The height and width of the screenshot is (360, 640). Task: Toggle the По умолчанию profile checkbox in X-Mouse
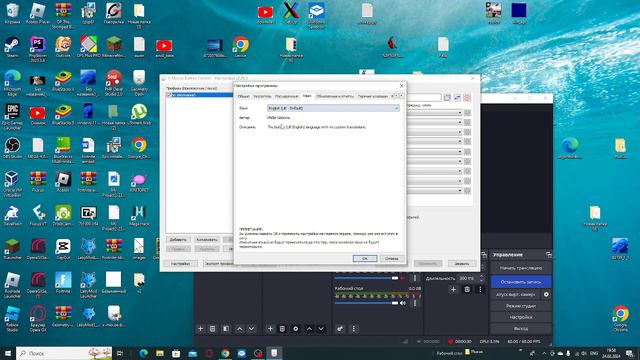169,95
